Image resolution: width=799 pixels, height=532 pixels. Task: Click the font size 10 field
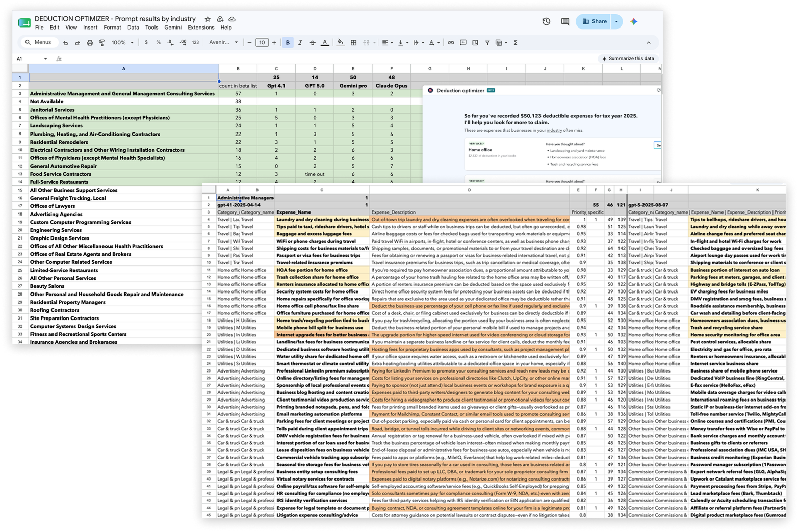262,43
